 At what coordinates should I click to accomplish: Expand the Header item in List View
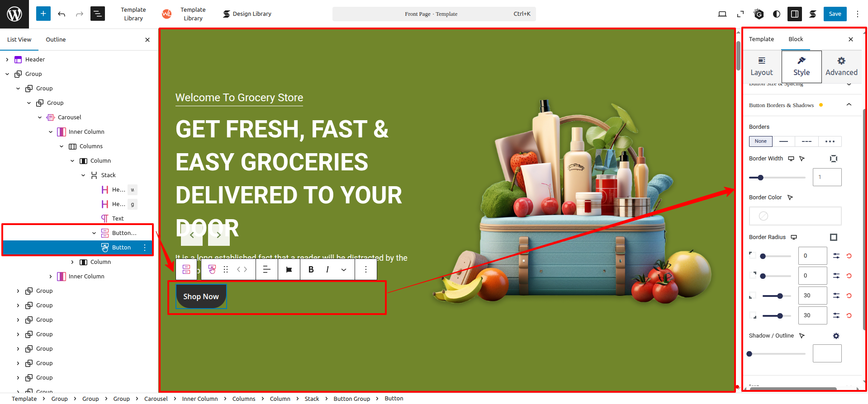7,60
